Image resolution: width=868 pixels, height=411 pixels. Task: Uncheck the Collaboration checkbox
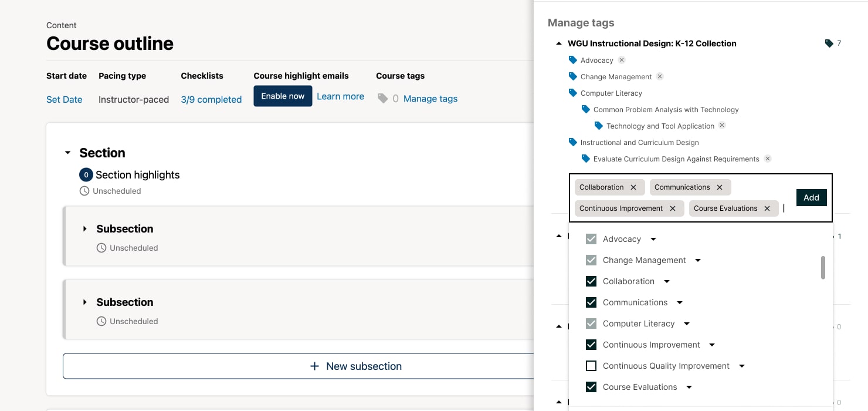pyautogui.click(x=591, y=281)
